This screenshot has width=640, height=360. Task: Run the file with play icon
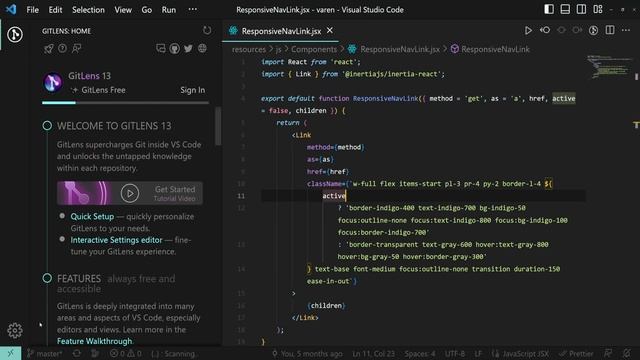528,31
